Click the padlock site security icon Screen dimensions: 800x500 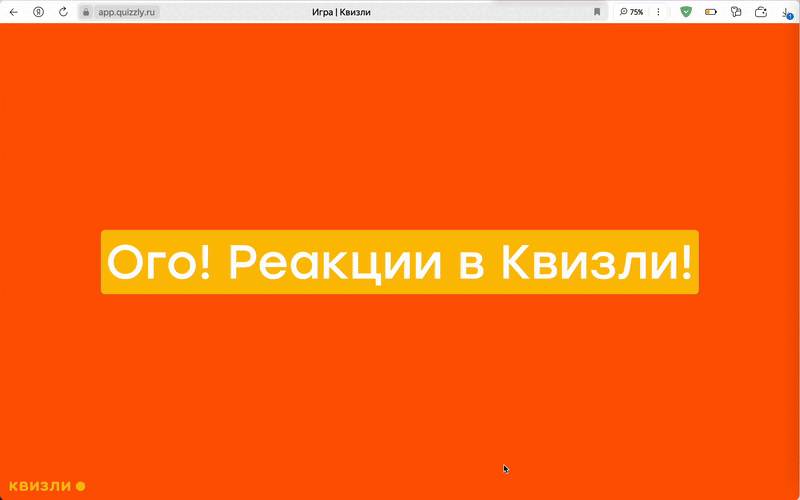tap(86, 12)
